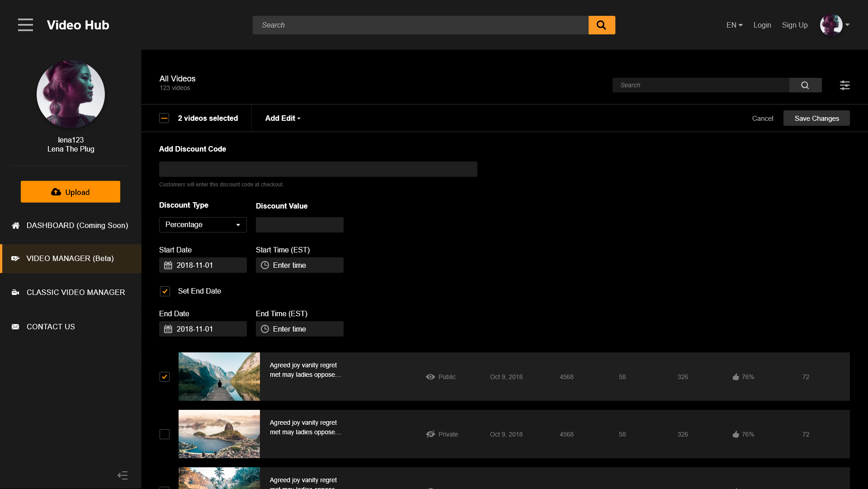Click the Start Date calendar icon
This screenshot has width=868, height=489.
tap(168, 265)
